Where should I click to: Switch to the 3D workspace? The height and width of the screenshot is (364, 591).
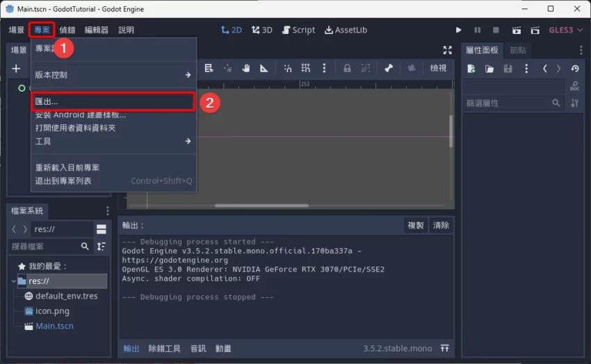coord(262,30)
